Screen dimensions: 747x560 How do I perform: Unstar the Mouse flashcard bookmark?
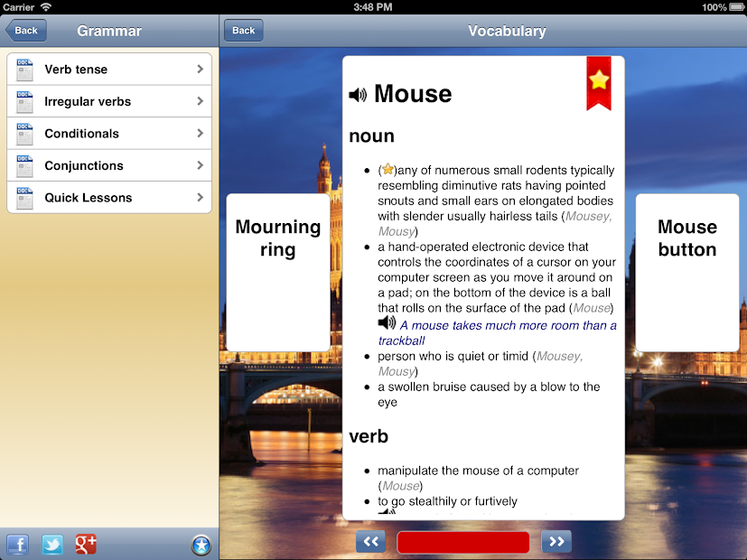pos(599,80)
